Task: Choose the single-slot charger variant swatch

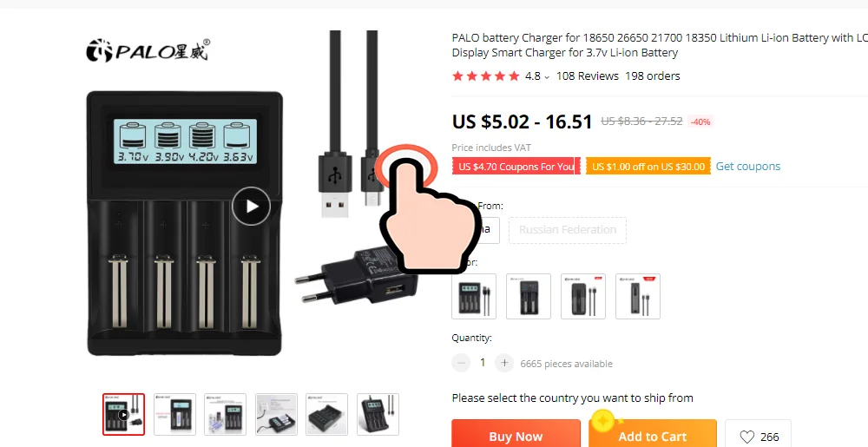Action: tap(638, 297)
